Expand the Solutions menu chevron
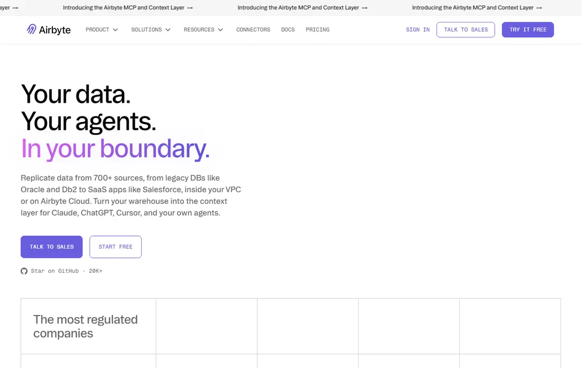The height and width of the screenshot is (368, 588). click(168, 29)
